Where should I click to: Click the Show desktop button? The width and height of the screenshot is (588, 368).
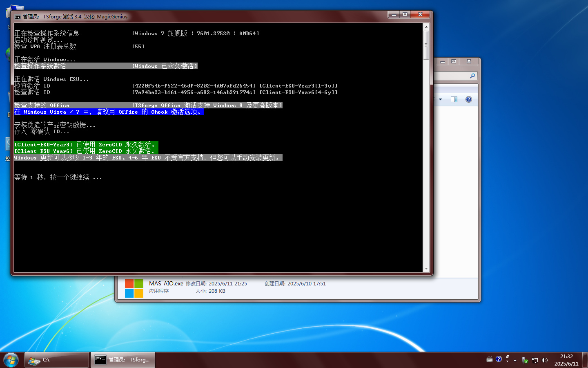click(x=585, y=360)
